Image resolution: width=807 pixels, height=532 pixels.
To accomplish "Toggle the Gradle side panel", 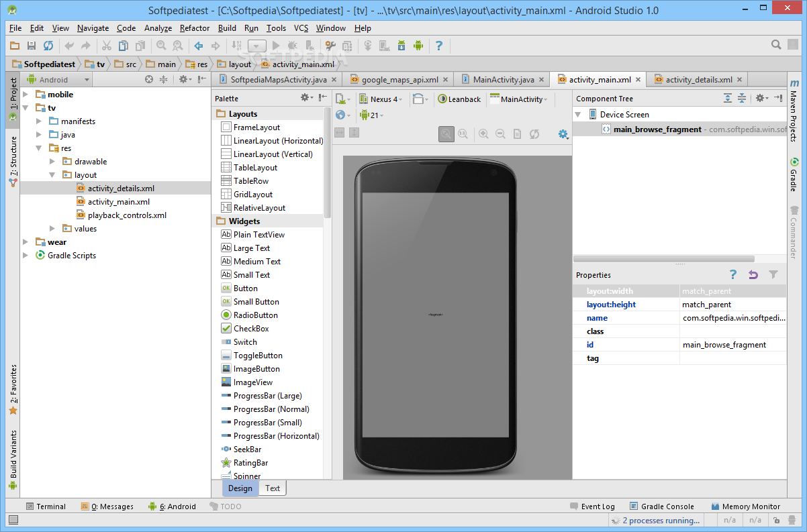I will (x=794, y=175).
